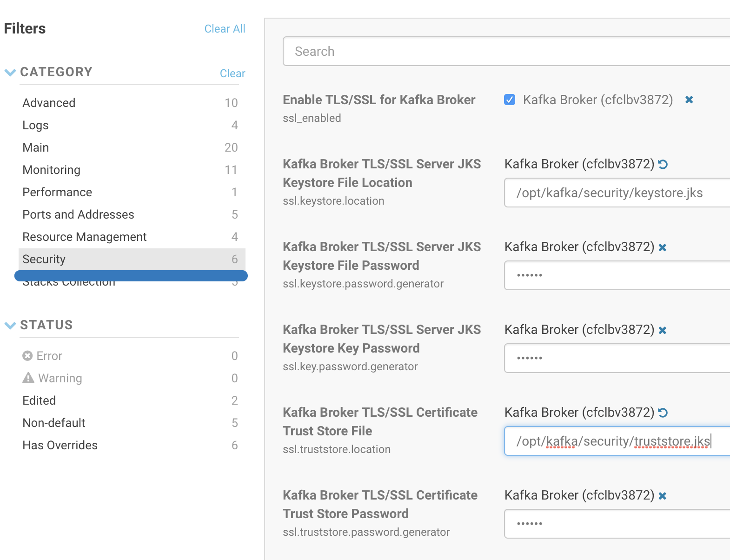Click ssl.keystore.location property name
This screenshot has width=730, height=560.
[x=333, y=201]
